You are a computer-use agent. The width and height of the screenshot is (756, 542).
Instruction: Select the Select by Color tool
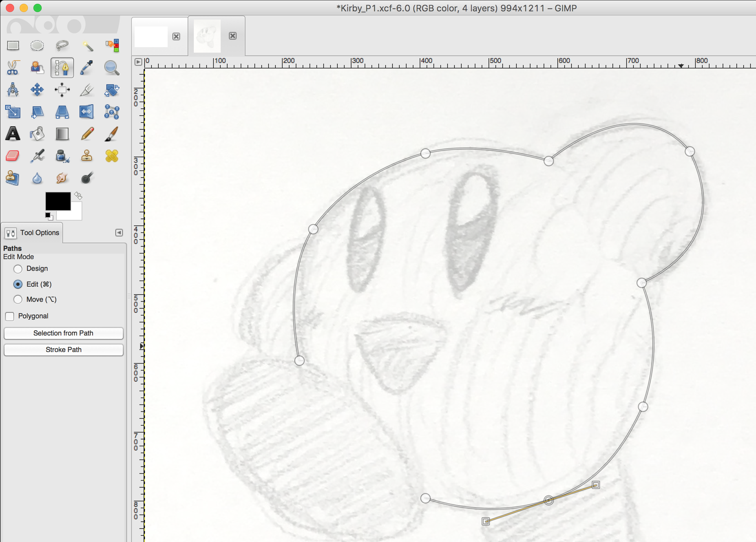pos(112,45)
